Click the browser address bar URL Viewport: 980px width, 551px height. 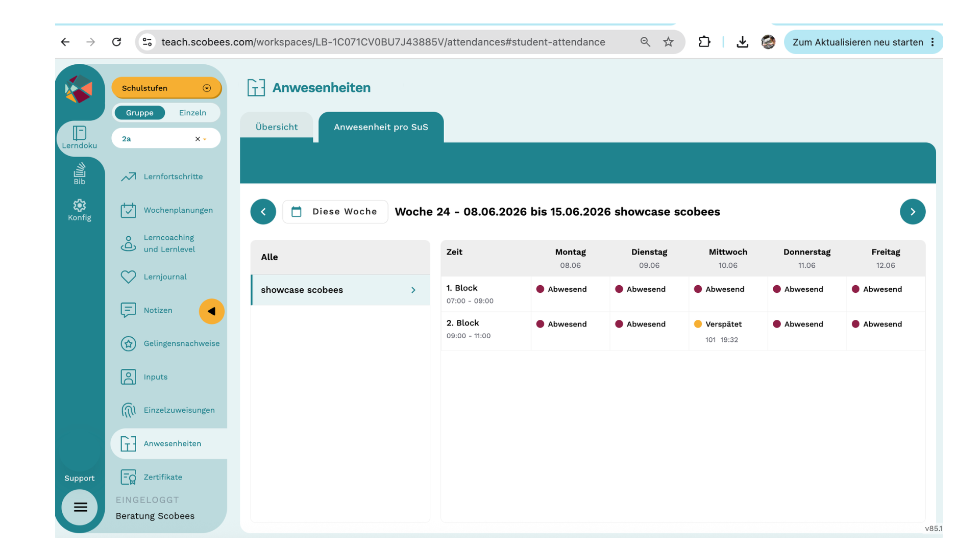tap(383, 42)
